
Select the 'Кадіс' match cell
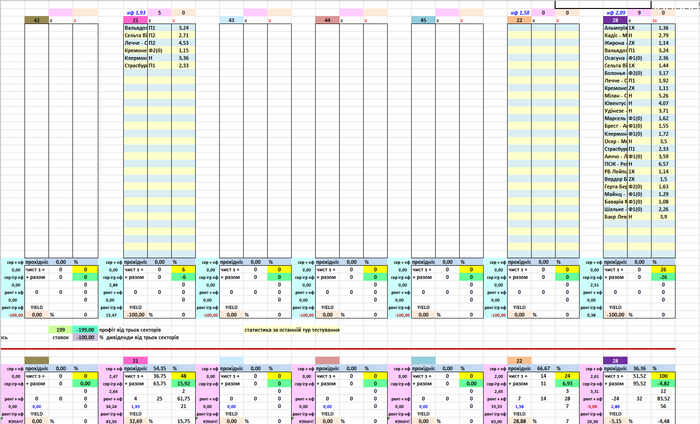click(616, 35)
